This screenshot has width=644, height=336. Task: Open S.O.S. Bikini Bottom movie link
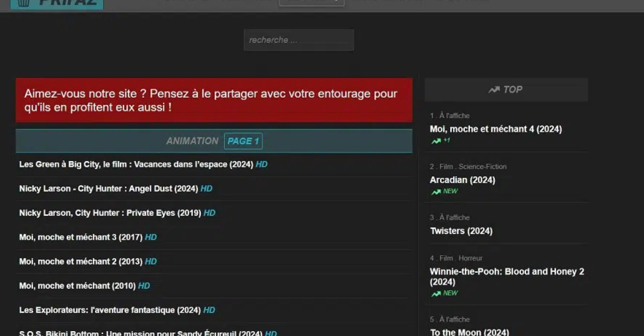pos(141,333)
